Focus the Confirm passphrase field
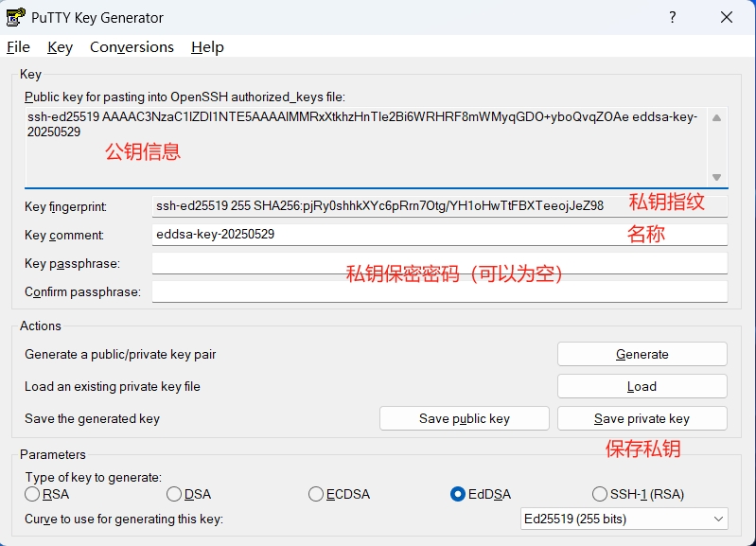756x546 pixels. click(x=439, y=291)
